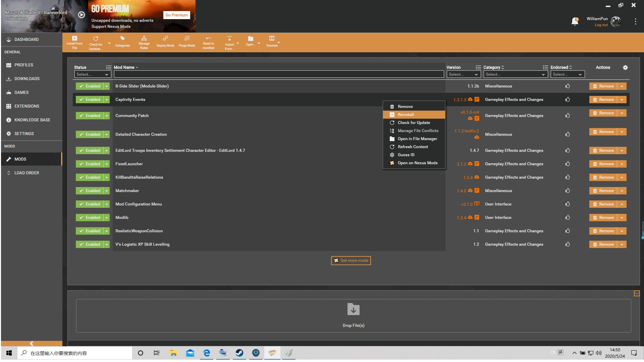644x362 pixels.
Task: Expand Check for Updates dropdown arrow
Action: coord(109,43)
